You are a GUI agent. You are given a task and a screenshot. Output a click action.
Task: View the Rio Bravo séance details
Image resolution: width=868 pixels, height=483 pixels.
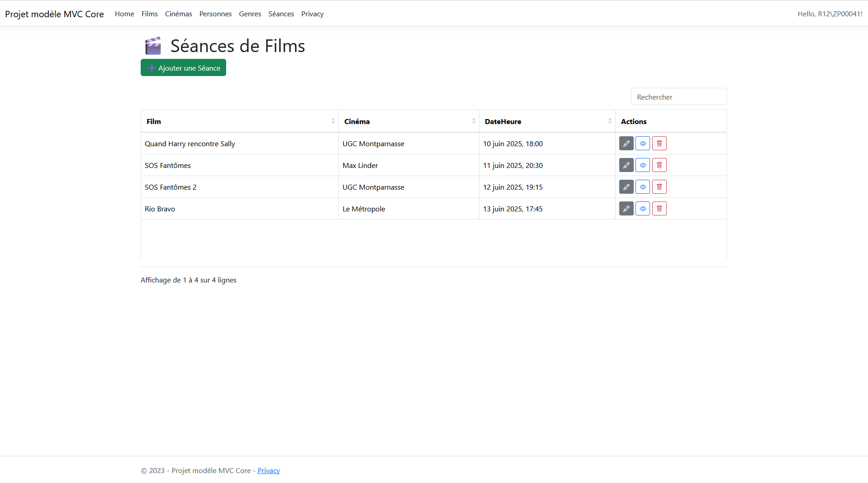[642, 209]
